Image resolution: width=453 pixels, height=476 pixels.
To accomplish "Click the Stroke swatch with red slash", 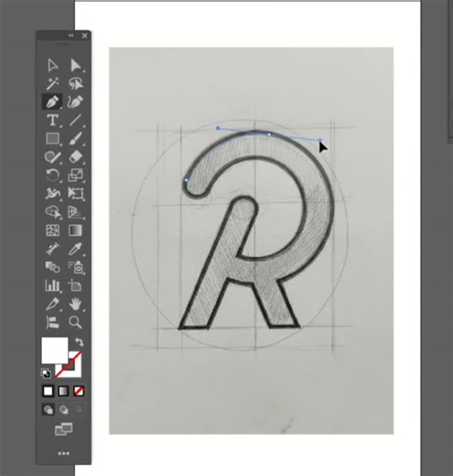I will click(x=72, y=368).
